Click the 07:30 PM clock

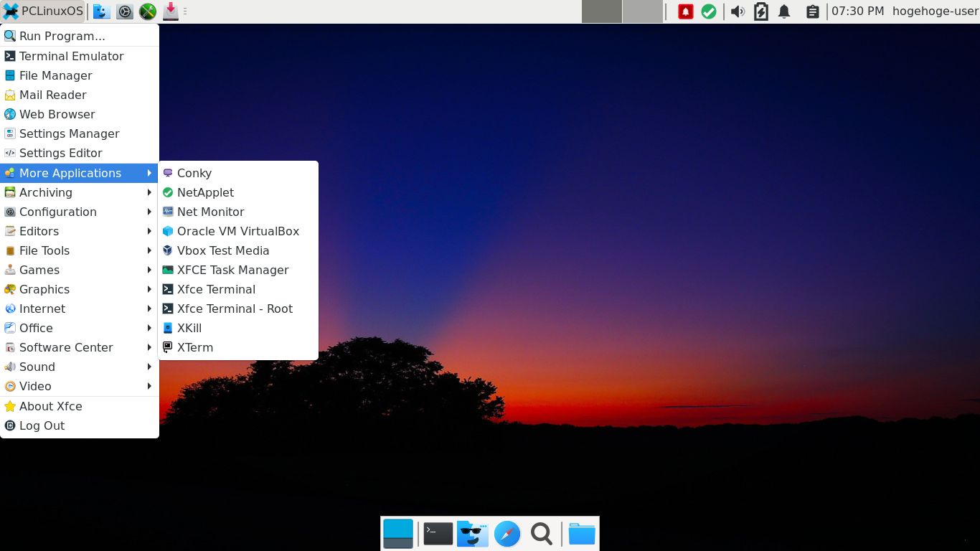[x=858, y=11]
